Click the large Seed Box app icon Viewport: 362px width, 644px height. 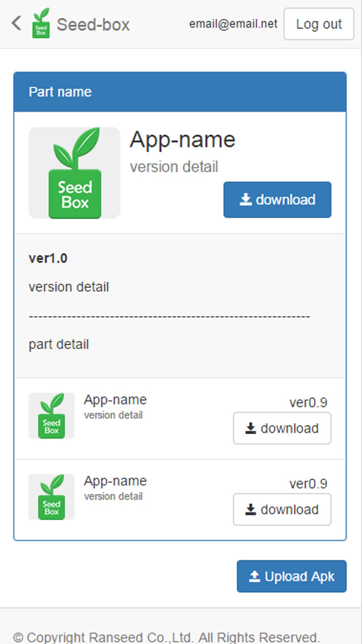pos(74,173)
